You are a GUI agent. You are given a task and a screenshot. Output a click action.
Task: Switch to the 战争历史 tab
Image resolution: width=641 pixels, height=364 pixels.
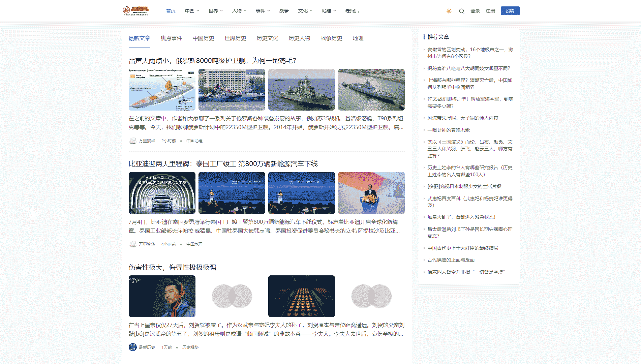pos(331,38)
